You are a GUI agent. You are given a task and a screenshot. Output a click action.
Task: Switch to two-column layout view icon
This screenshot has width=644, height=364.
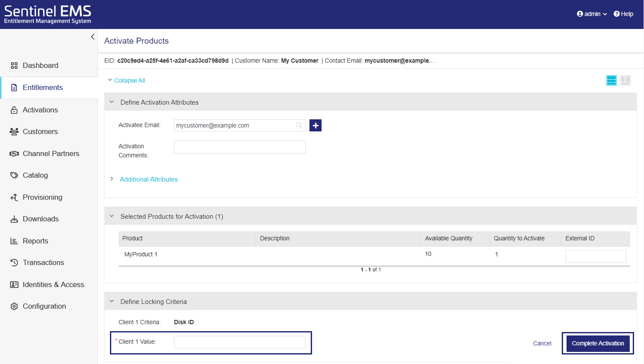click(x=625, y=80)
